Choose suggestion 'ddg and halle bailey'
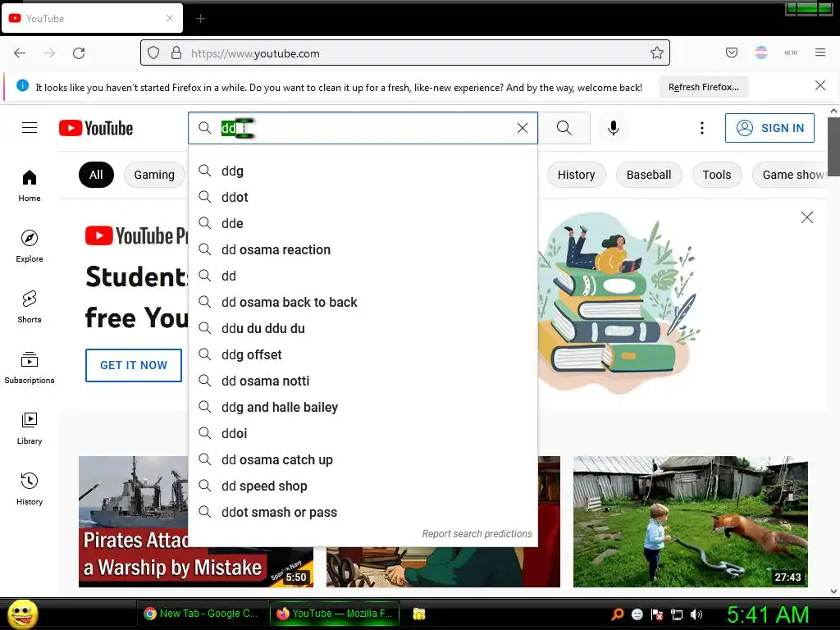 tap(363, 407)
